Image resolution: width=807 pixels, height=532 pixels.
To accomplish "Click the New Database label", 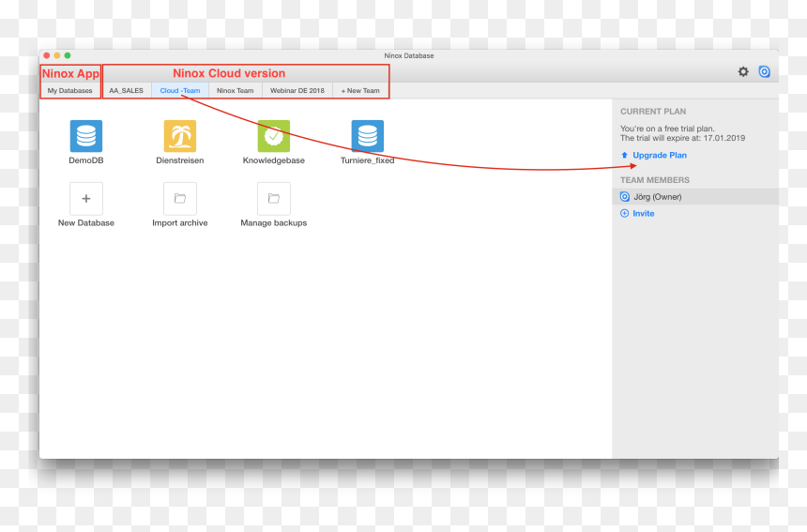I will [x=86, y=222].
